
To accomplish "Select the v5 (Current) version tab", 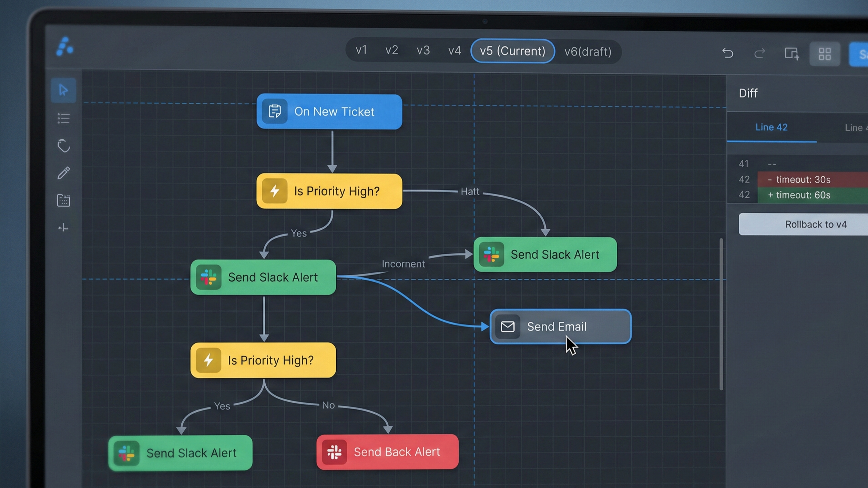I will 513,51.
